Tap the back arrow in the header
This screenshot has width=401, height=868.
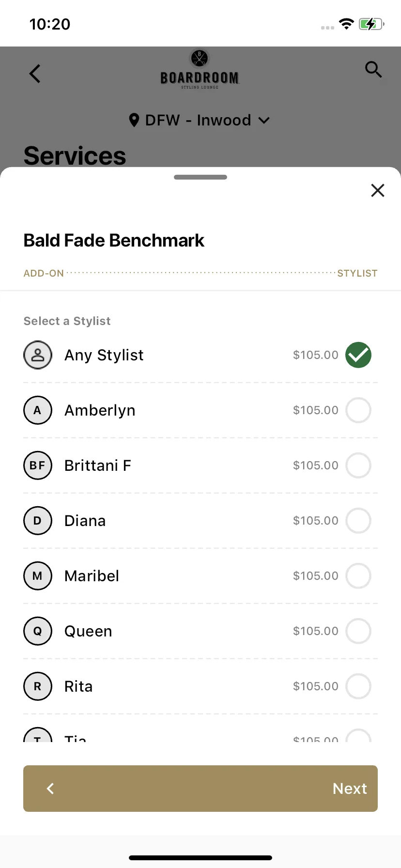click(35, 74)
